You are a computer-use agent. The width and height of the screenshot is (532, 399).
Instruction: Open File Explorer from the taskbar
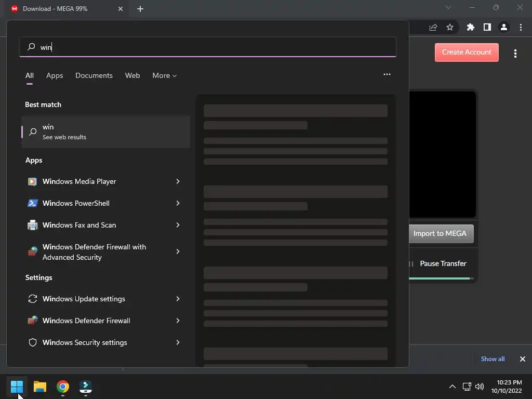[40, 387]
